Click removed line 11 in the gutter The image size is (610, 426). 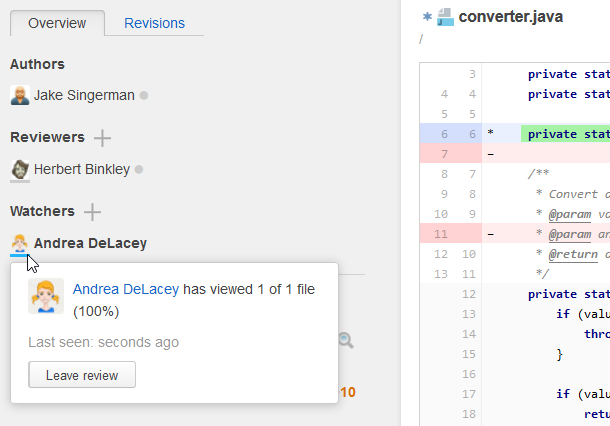[443, 234]
